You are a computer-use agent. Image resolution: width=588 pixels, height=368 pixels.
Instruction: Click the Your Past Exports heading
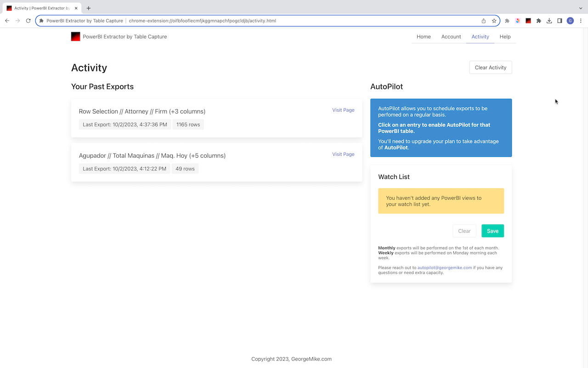click(102, 86)
